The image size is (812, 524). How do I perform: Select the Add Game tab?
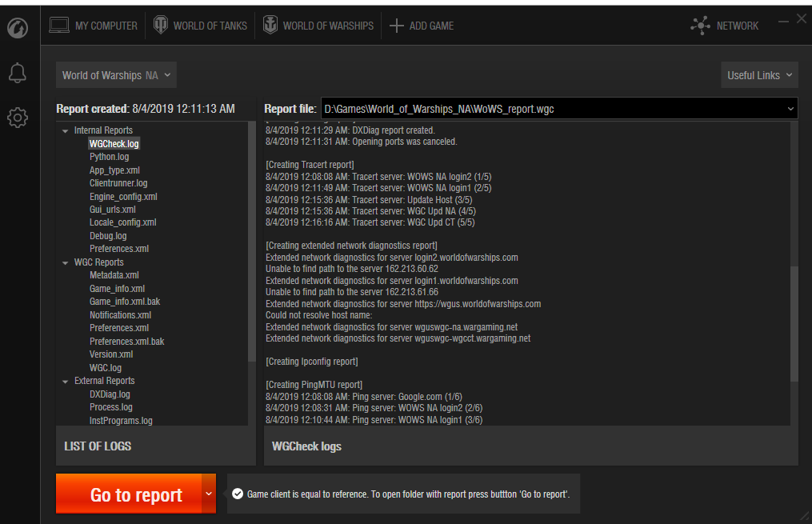[x=421, y=26]
